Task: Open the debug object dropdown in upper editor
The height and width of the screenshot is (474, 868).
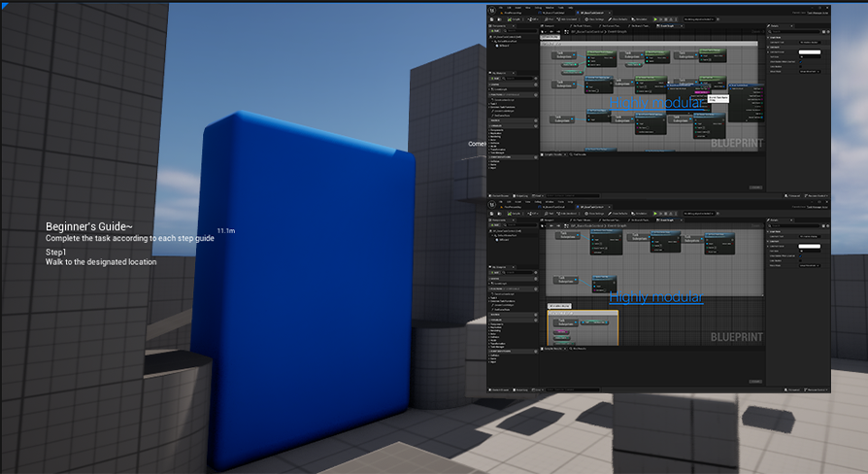Action: coord(699,19)
